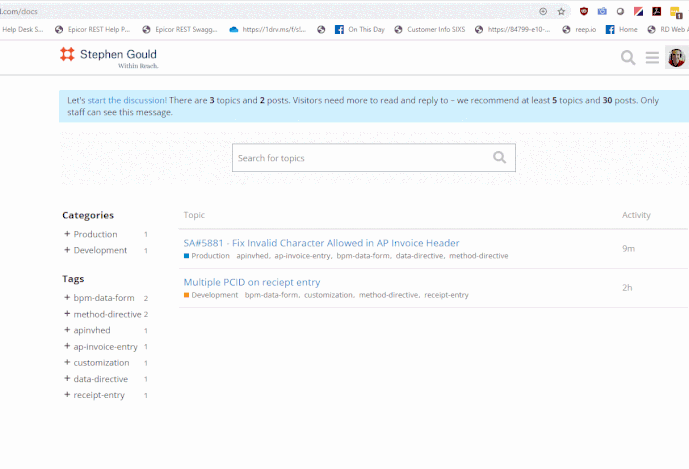The width and height of the screenshot is (689, 469).
Task: Bookmark page with the star icon
Action: pyautogui.click(x=561, y=11)
